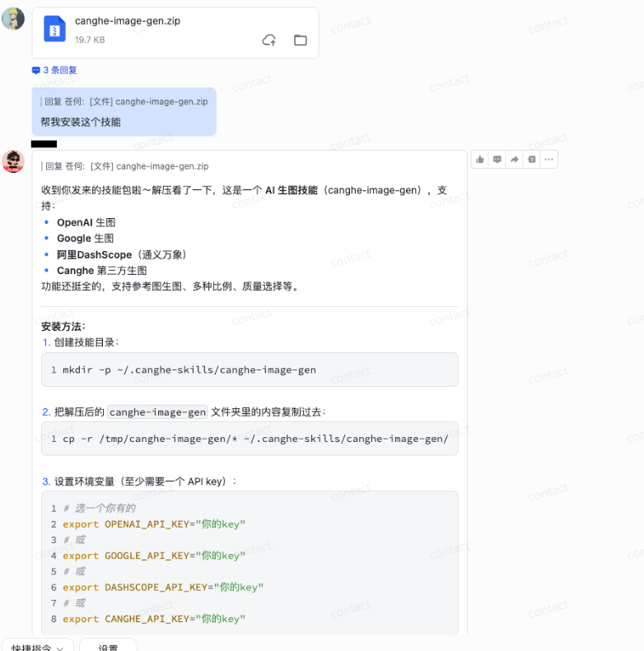Click the save-to-cloud icon on zip file
Image resolution: width=644 pixels, height=651 pixels.
(268, 40)
